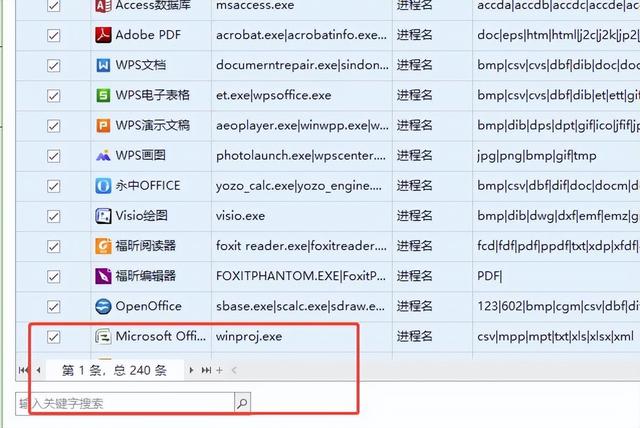Screen dimensions: 640x428
Task: Go to the next record
Action: click(191, 370)
